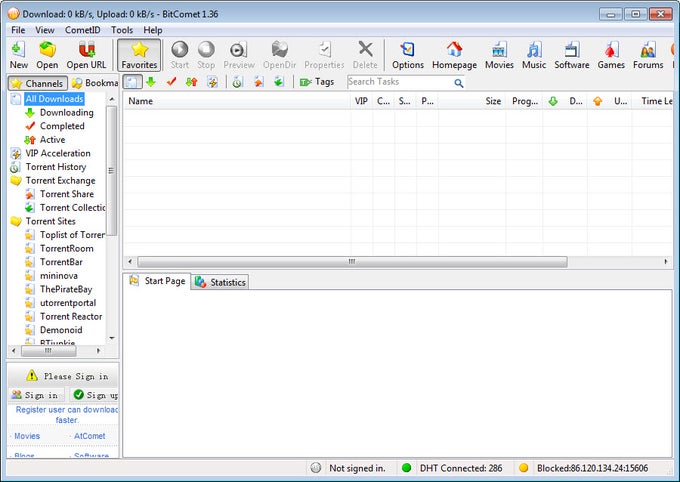
Task: Click the sidebar tree vertical scrollbar
Action: [x=112, y=171]
